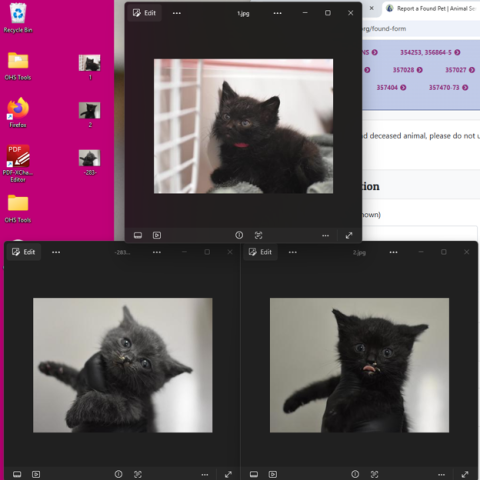The image size is (480, 480).
Task: Start slideshow in 2.jpg window
Action: point(273,474)
